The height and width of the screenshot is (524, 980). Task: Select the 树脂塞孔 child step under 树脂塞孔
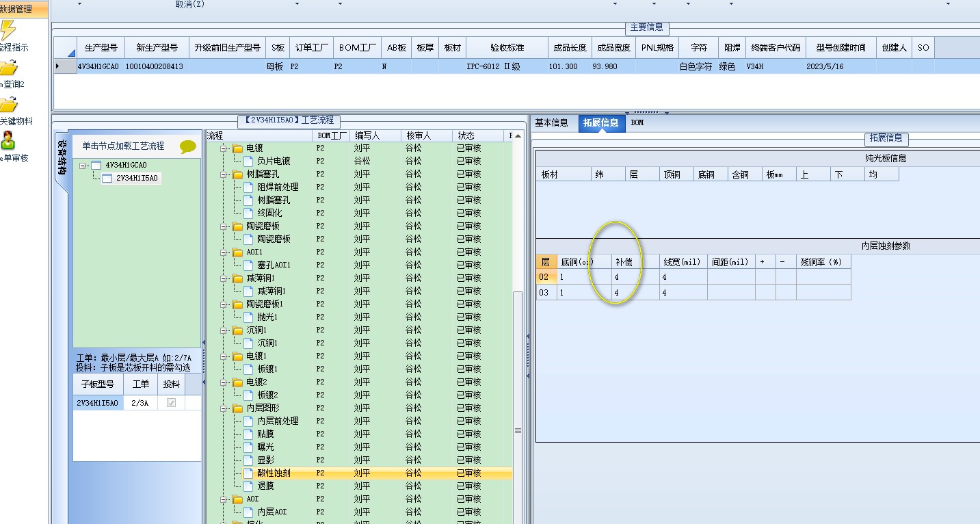[274, 200]
